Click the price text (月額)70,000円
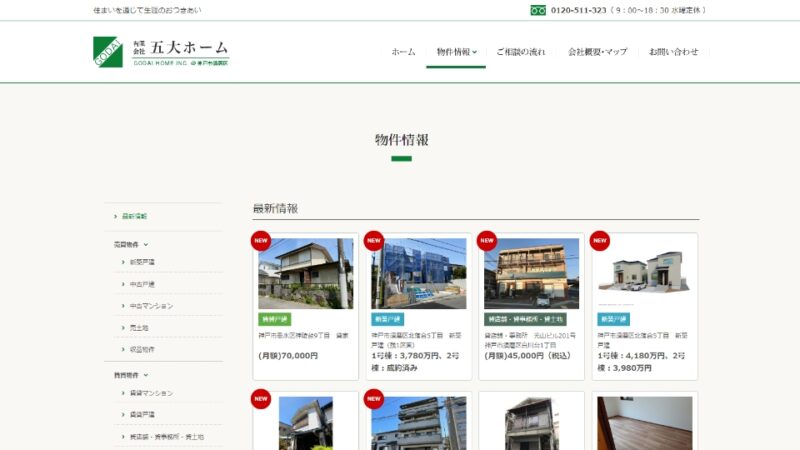The height and width of the screenshot is (450, 800). (288, 356)
